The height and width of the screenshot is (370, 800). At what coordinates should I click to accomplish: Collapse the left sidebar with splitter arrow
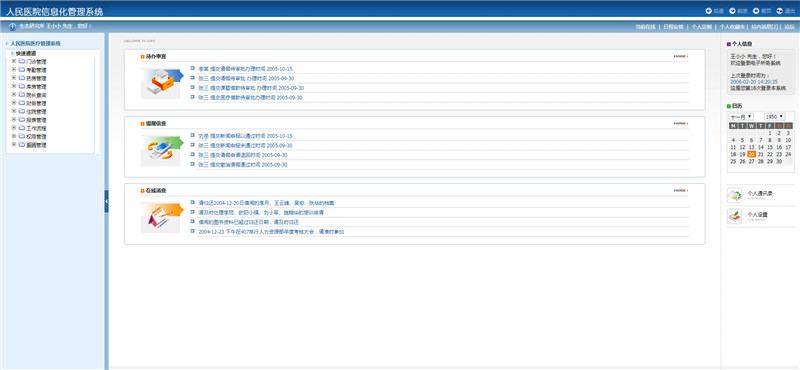107,201
